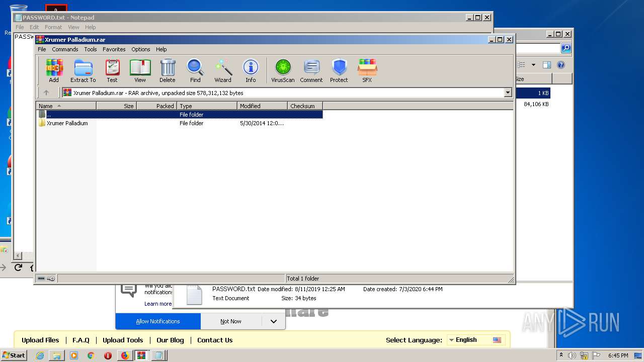Screen dimensions: 644x362
Task: Open the Learn more link
Action: tap(158, 304)
